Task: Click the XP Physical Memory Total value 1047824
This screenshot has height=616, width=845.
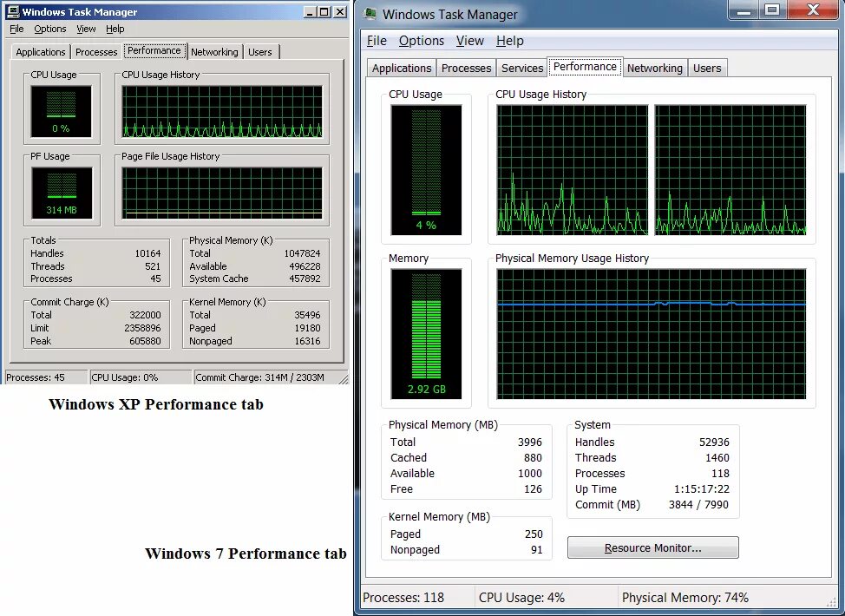Action: [x=302, y=253]
